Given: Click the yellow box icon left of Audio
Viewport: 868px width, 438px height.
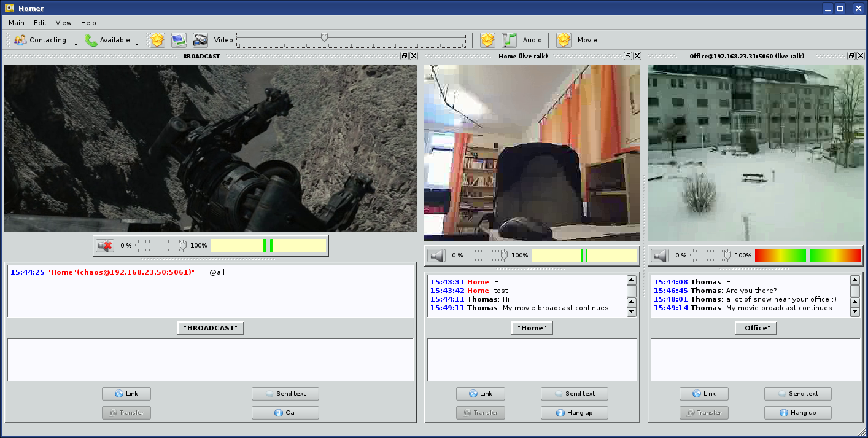Looking at the screenshot, I should click(487, 40).
